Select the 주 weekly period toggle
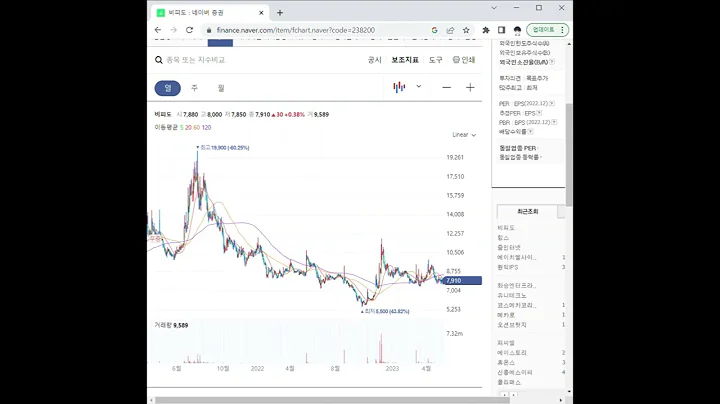This screenshot has width=720, height=404. [x=194, y=88]
